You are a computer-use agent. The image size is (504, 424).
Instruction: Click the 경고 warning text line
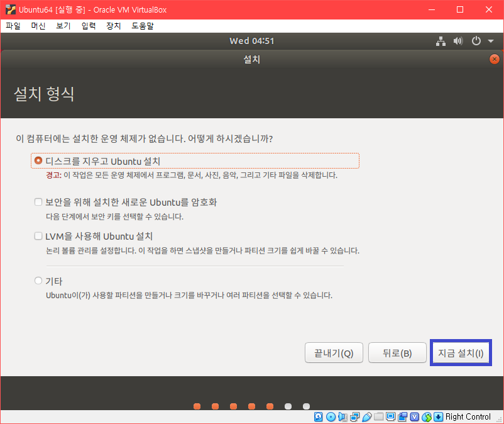click(x=192, y=176)
